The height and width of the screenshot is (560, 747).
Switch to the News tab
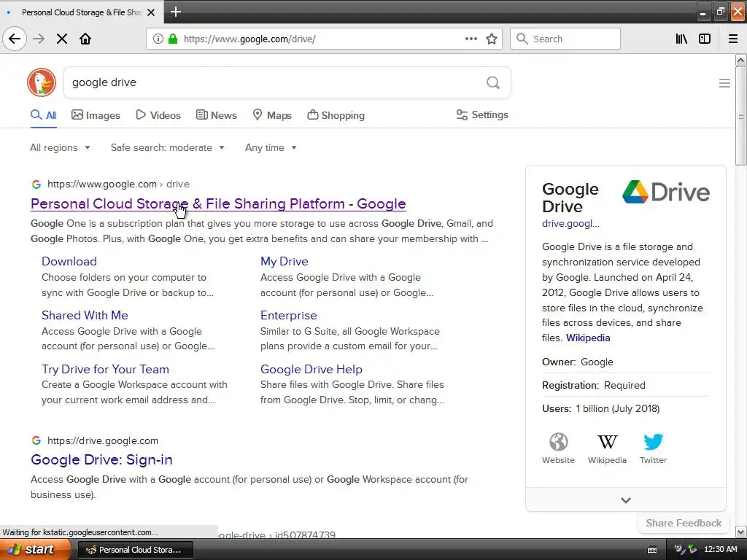tap(216, 115)
